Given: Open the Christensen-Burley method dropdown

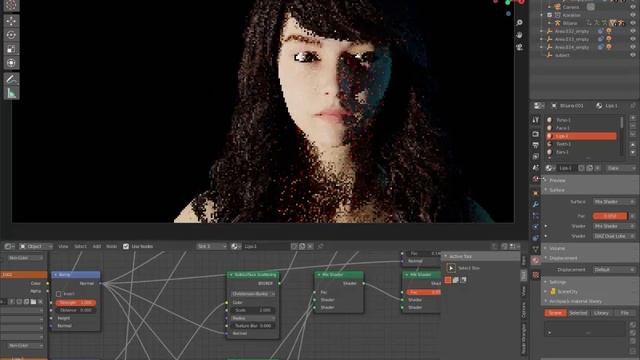Looking at the screenshot, I should tap(253, 294).
